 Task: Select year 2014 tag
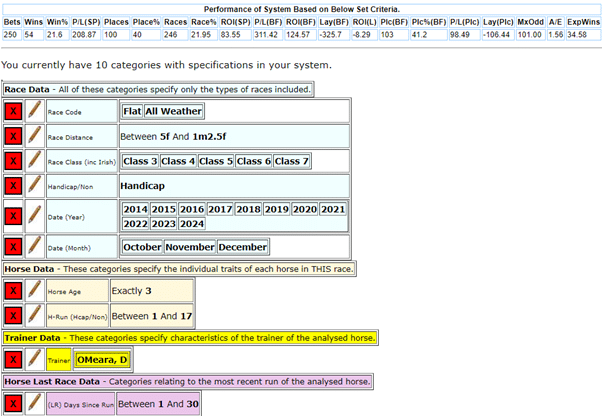coord(136,209)
